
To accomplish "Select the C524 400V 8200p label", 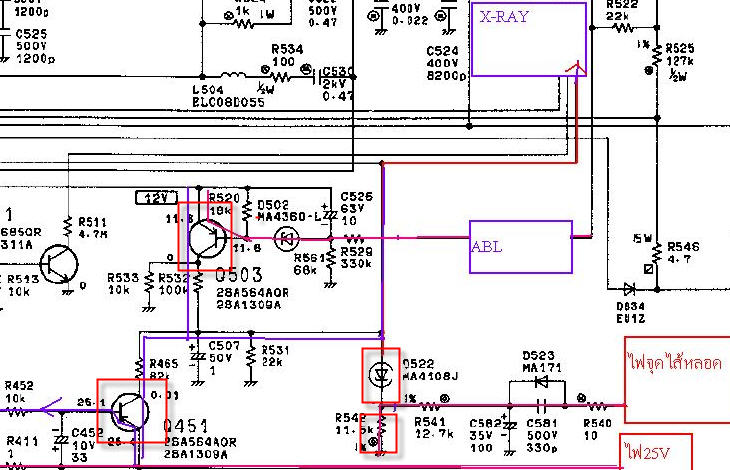I will [446, 63].
